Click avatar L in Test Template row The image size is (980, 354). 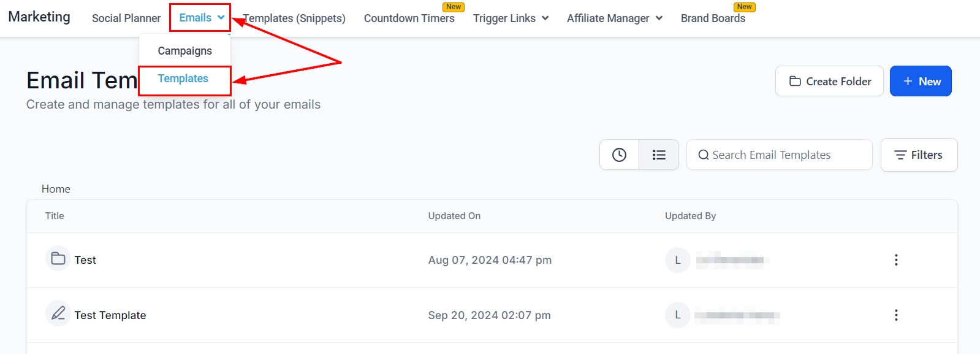pos(677,315)
